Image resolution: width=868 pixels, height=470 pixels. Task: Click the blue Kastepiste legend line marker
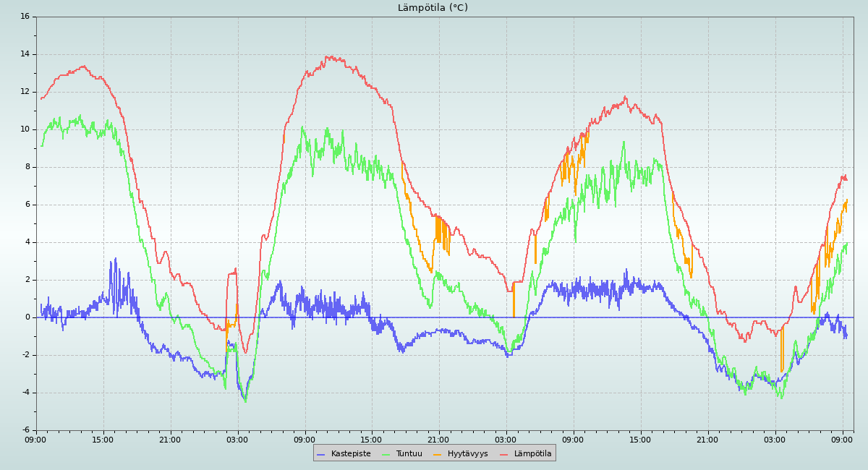321,454
